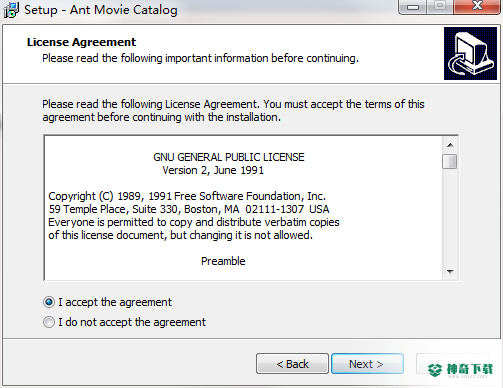
Task: Click the license scrollbar down arrow
Action: point(450,272)
